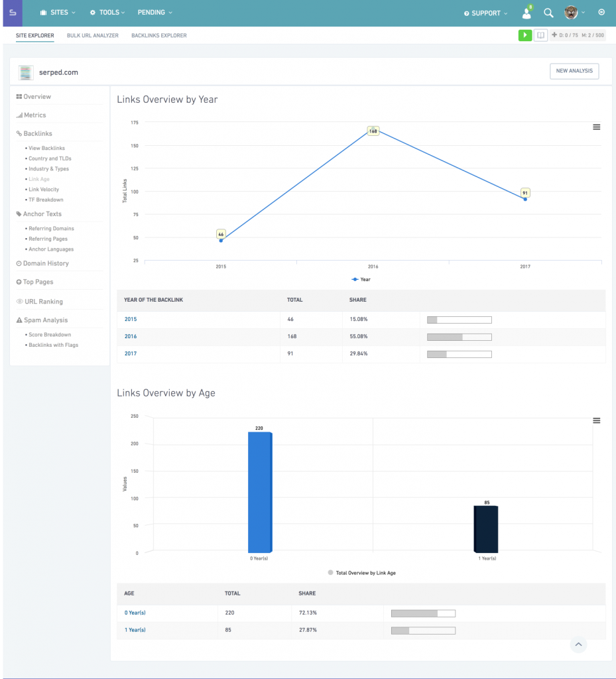Open Anchor Texts section
This screenshot has width=616, height=679.
point(39,214)
